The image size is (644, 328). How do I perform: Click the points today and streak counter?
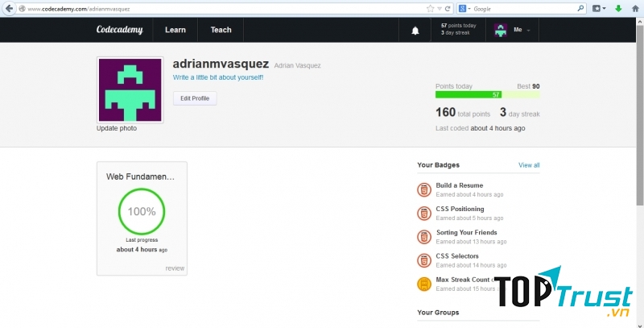tap(458, 29)
